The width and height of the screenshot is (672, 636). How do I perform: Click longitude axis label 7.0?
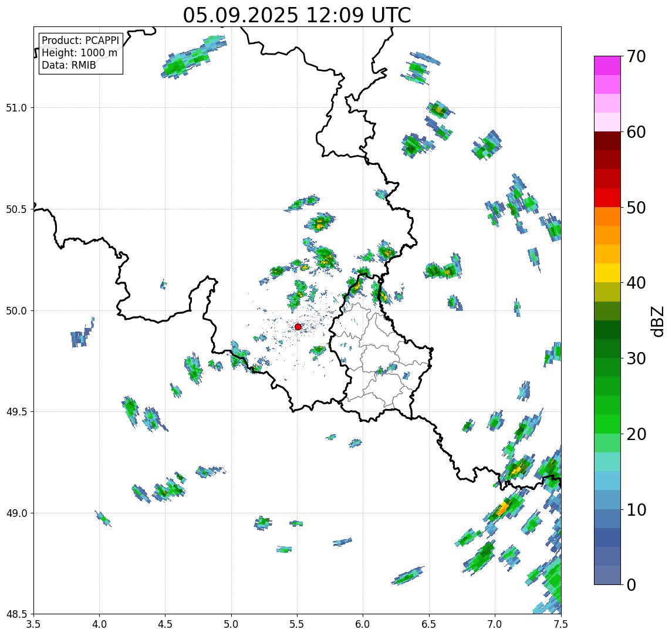495,624
